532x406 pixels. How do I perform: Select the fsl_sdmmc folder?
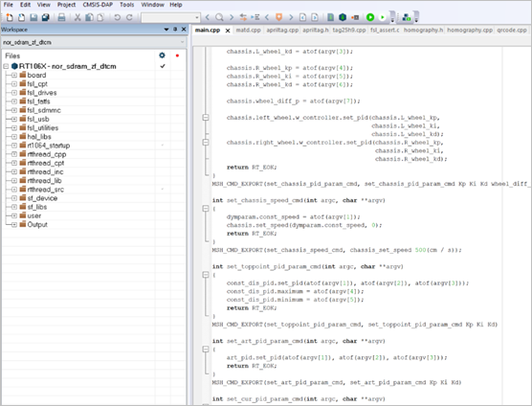[x=44, y=110]
